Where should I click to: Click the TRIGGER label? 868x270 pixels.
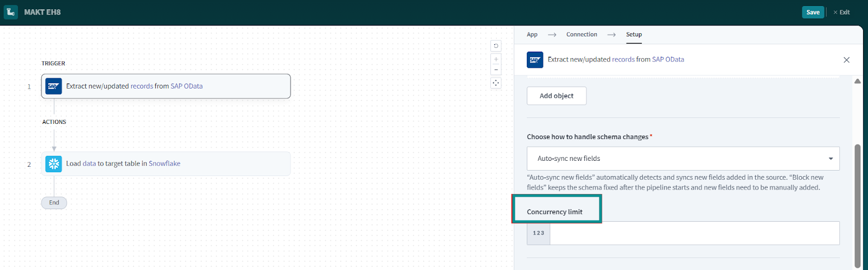pyautogui.click(x=53, y=64)
